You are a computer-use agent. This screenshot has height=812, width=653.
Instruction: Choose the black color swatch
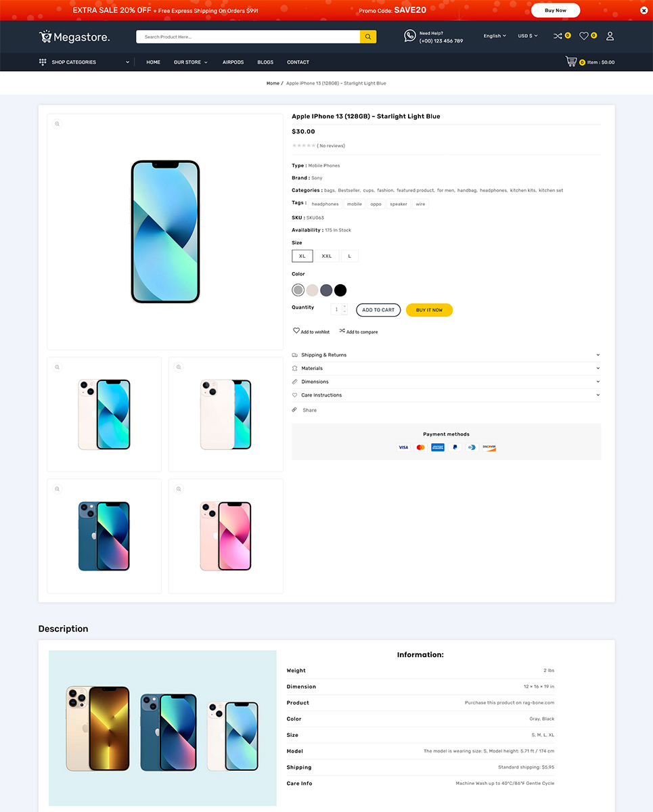click(340, 290)
